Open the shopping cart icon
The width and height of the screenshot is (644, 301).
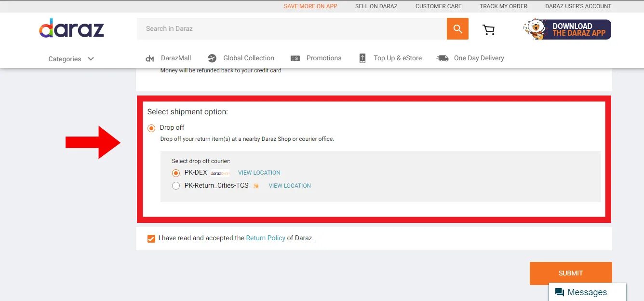[x=488, y=29]
